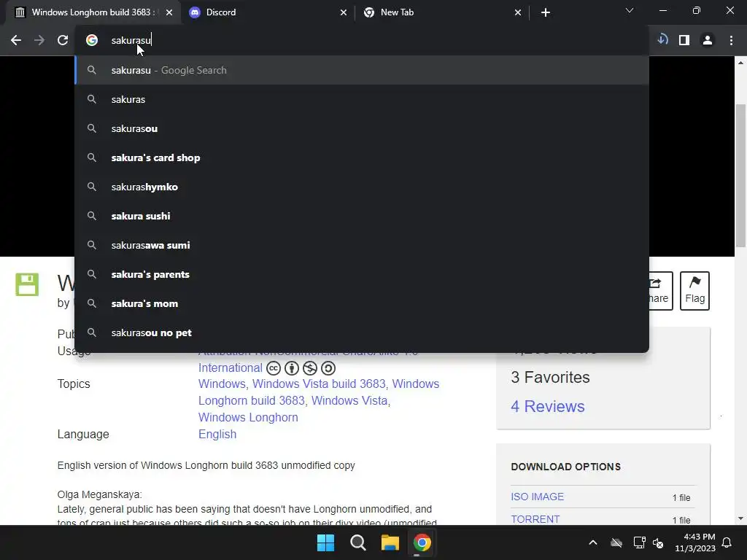Click the DOWNLOAD OPTIONS heading
The height and width of the screenshot is (560, 747).
pyautogui.click(x=566, y=467)
